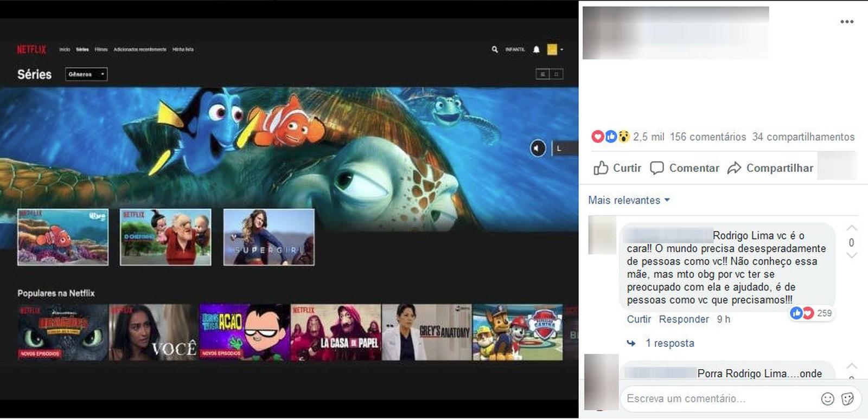Click Rodrigo Lima mention in first comment
Image resolution: width=868 pixels, height=419 pixels.
coord(744,236)
